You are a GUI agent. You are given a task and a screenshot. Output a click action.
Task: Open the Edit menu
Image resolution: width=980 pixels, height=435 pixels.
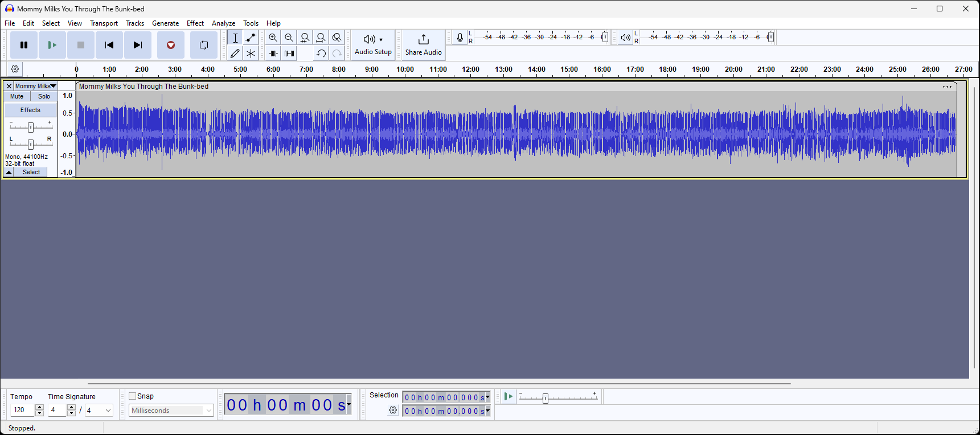point(28,23)
